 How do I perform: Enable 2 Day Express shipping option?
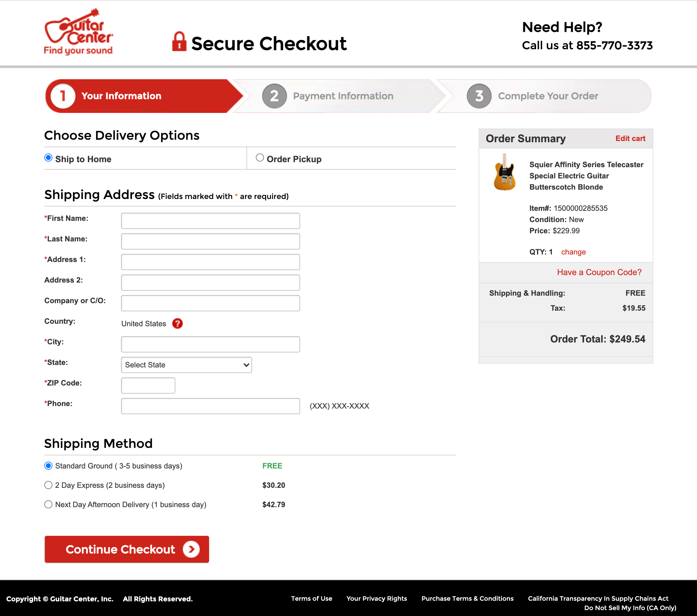coord(47,485)
